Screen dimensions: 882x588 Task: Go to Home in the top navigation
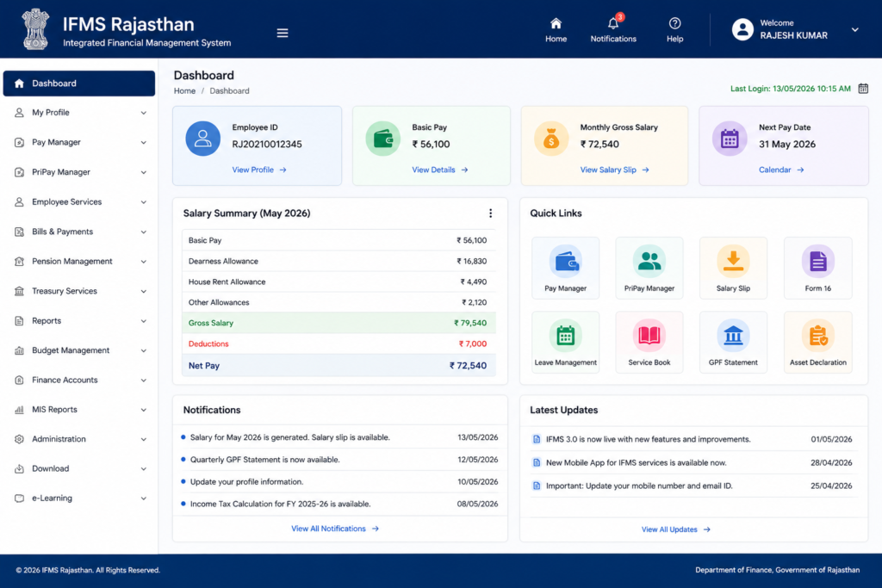pyautogui.click(x=556, y=30)
